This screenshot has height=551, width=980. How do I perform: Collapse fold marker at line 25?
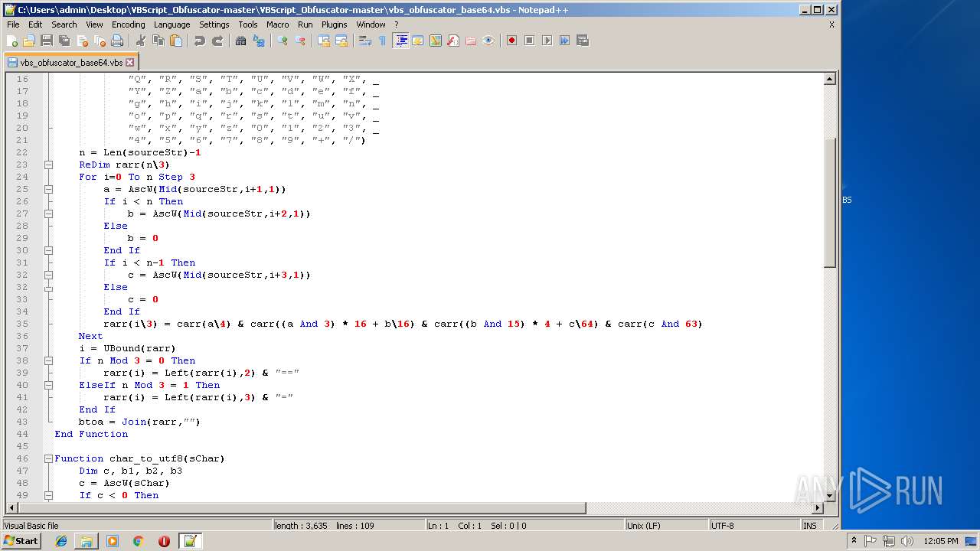point(48,189)
